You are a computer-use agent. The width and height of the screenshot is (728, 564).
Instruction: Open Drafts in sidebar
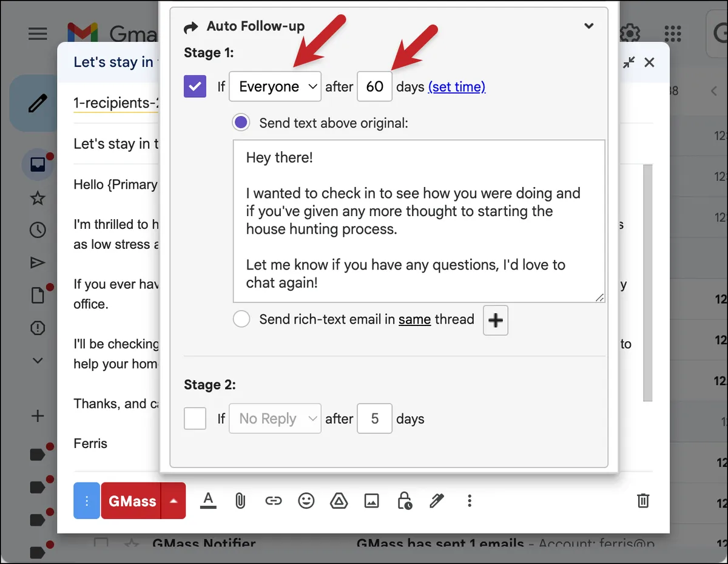pyautogui.click(x=38, y=295)
